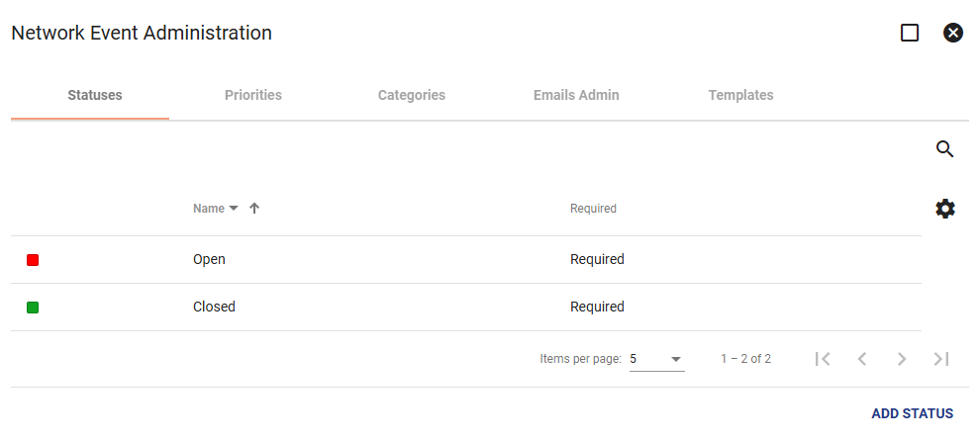The height and width of the screenshot is (442, 980).
Task: Go to the next page
Action: click(901, 359)
